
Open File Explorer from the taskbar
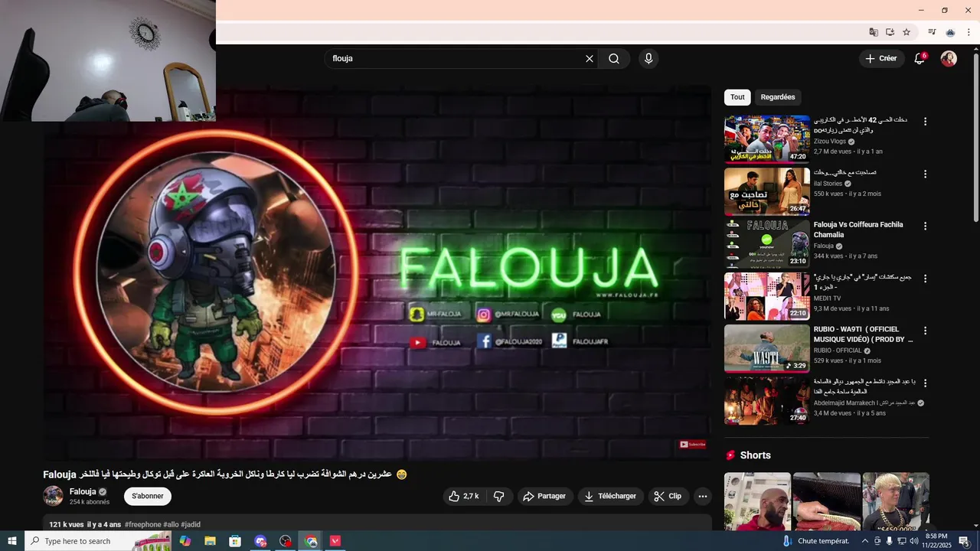[210, 541]
